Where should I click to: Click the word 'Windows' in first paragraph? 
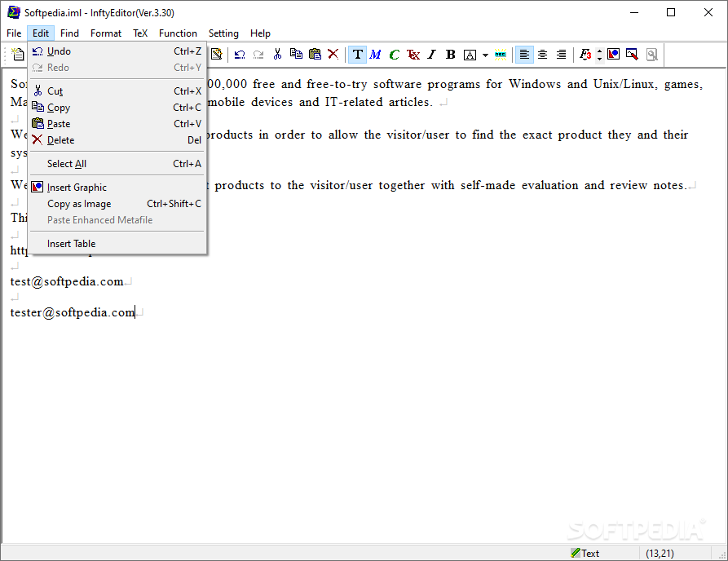coord(535,84)
